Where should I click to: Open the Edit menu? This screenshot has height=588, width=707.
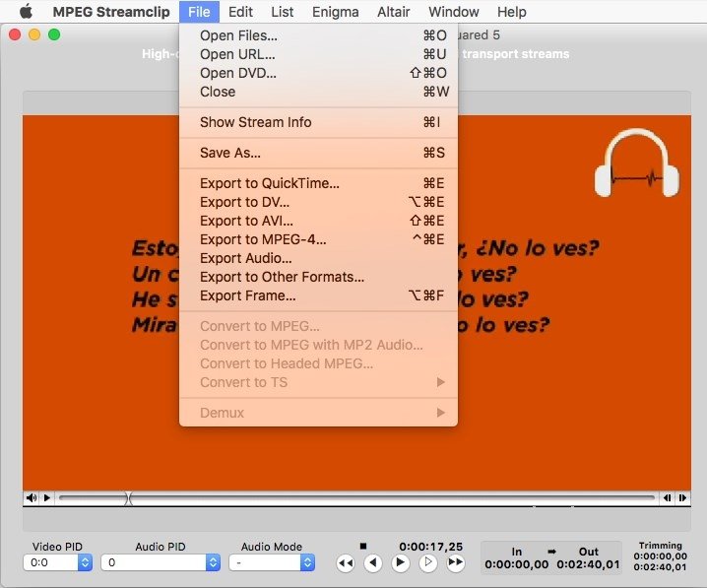[240, 12]
